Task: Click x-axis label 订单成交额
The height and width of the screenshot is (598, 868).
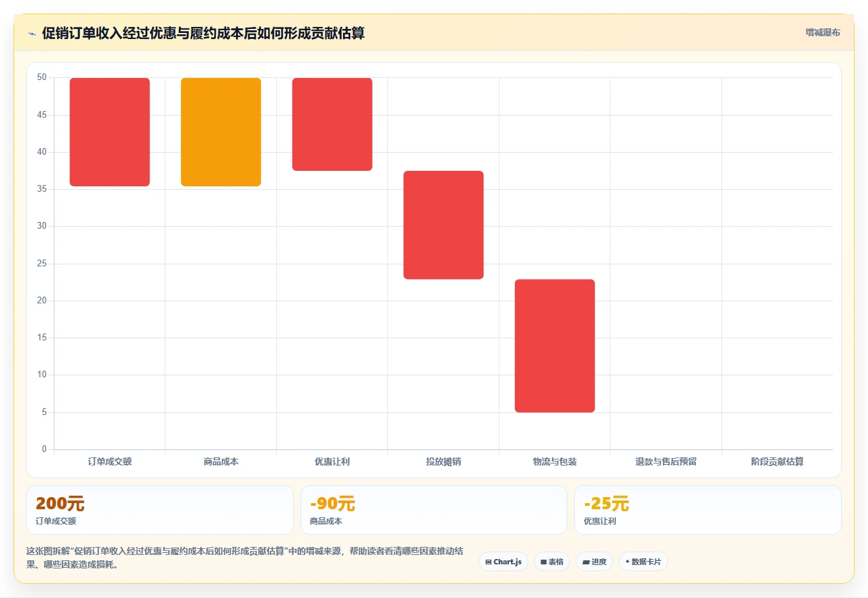Action: [x=110, y=461]
